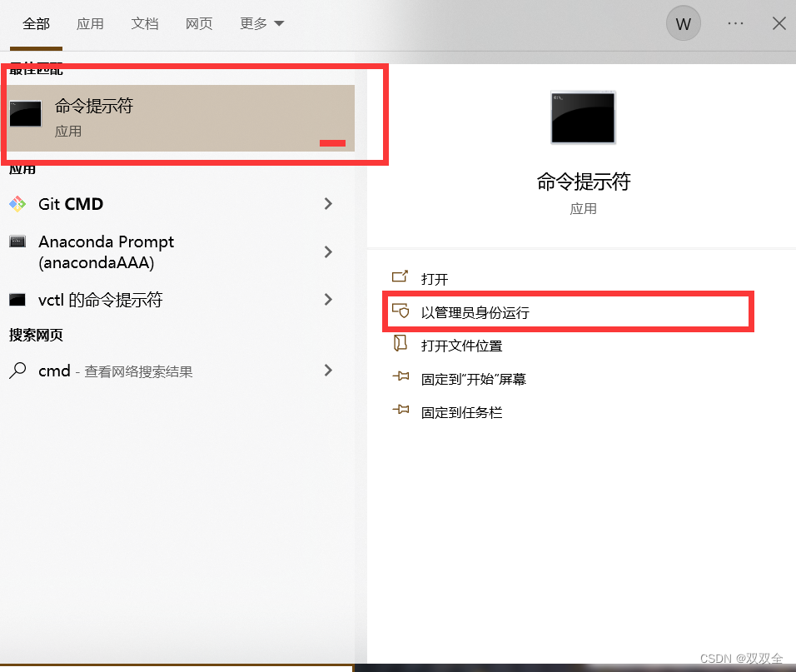Choose 打开文件位置
This screenshot has width=796, height=672.
point(461,346)
